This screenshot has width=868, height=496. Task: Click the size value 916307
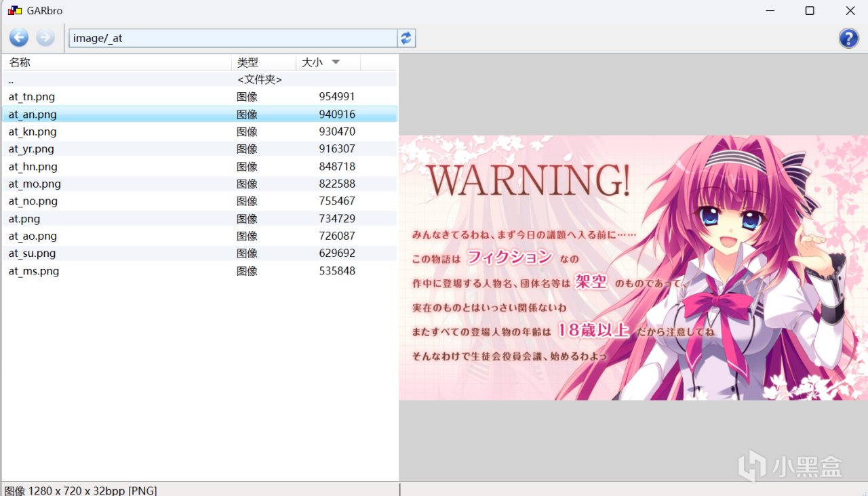tap(337, 149)
